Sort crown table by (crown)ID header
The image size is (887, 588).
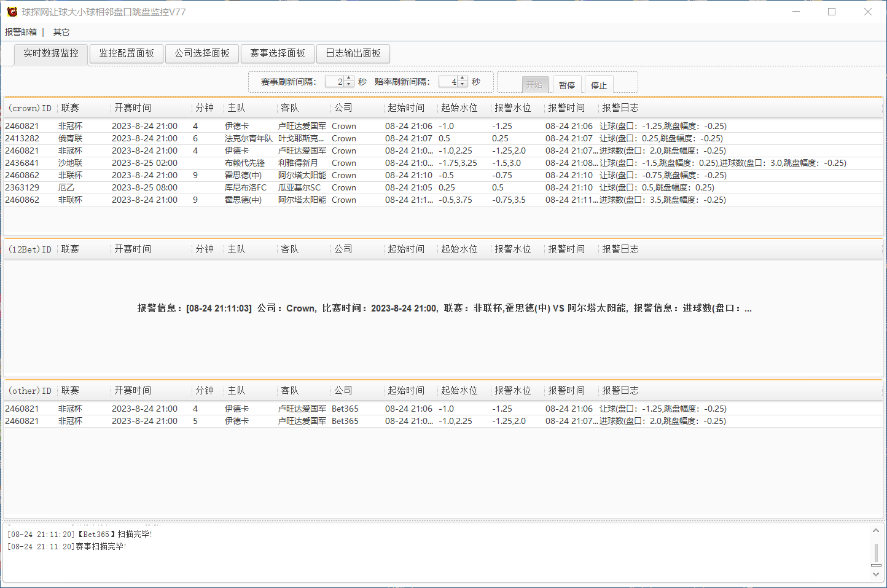click(x=30, y=108)
